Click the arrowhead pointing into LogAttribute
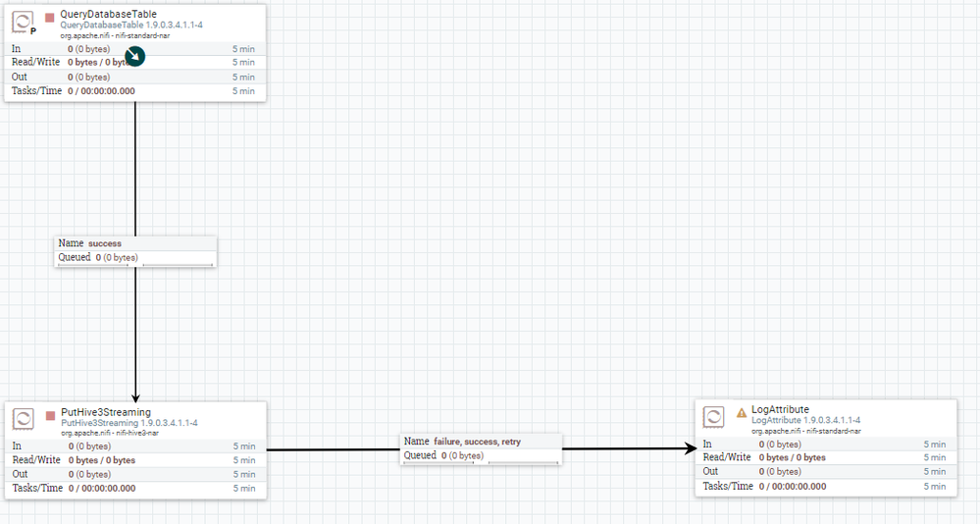980x524 pixels. coord(691,448)
